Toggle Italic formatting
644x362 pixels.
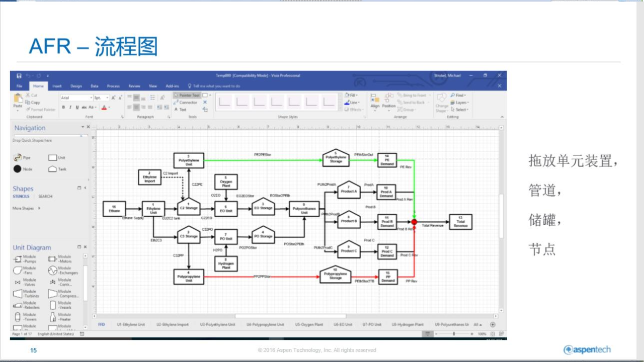[x=70, y=107]
